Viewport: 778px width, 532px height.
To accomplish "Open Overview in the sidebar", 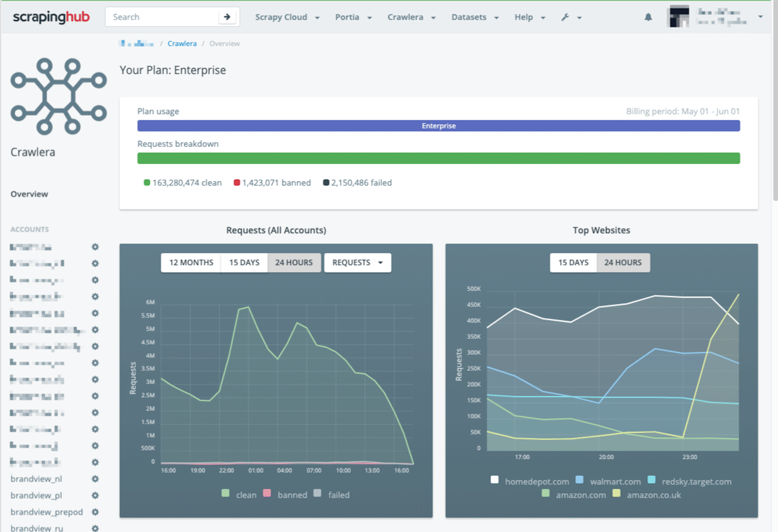I will [29, 194].
